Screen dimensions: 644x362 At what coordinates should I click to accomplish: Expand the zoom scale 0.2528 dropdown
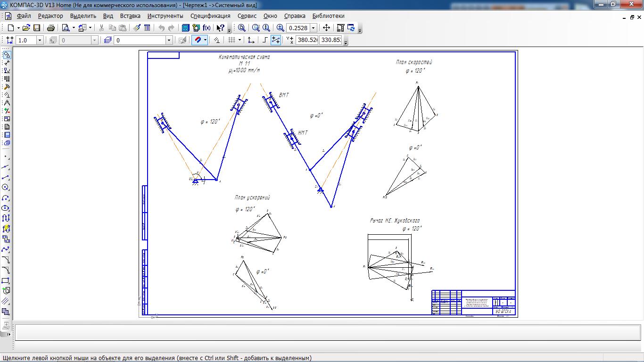(x=313, y=28)
